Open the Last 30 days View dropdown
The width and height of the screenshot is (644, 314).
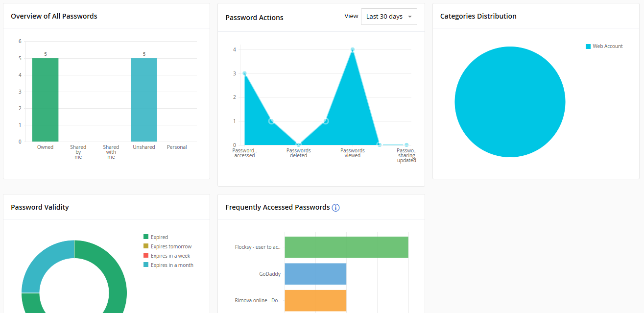pos(389,17)
